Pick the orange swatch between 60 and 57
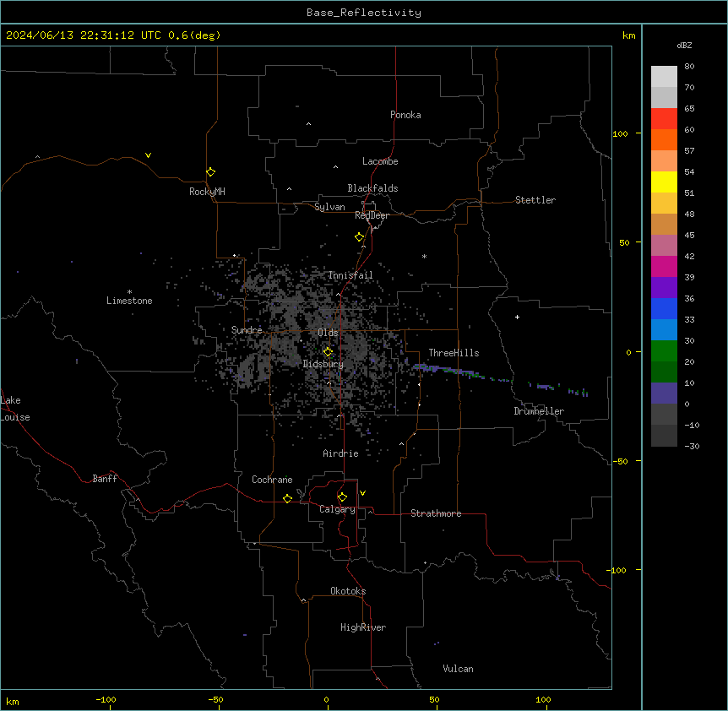Screen dimensions: 728x711 664,139
